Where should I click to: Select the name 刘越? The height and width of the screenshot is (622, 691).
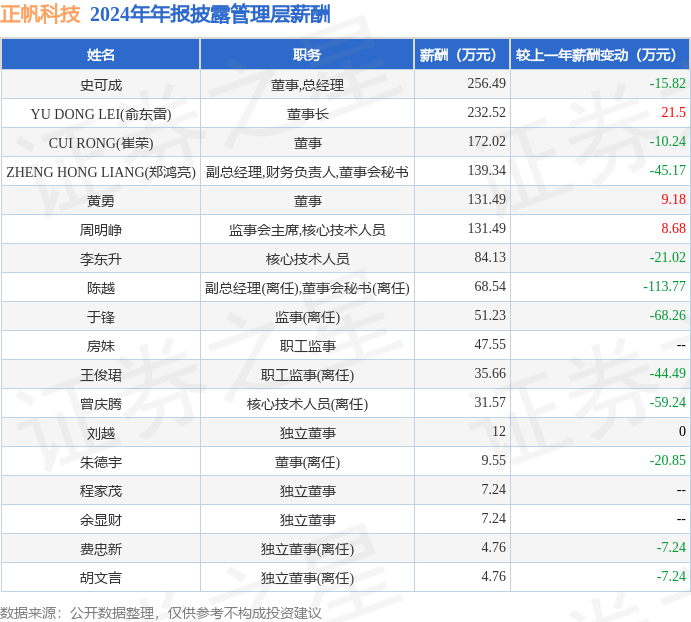[x=101, y=433]
